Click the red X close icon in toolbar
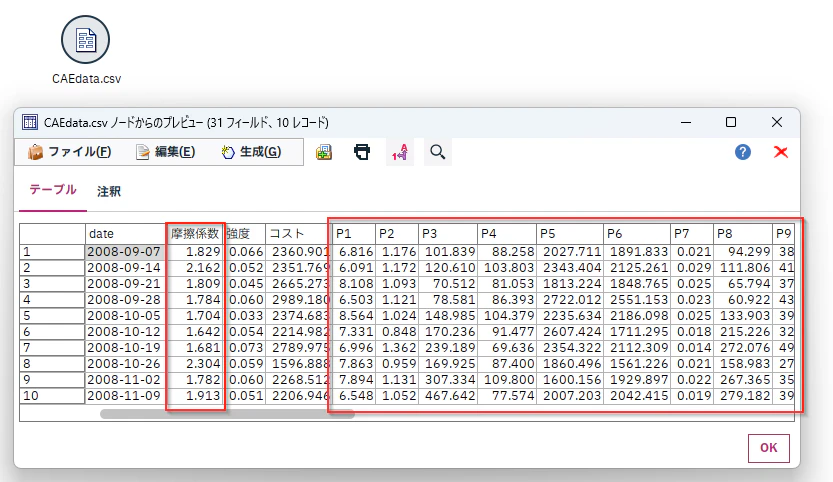The height and width of the screenshot is (482, 833). coord(780,153)
